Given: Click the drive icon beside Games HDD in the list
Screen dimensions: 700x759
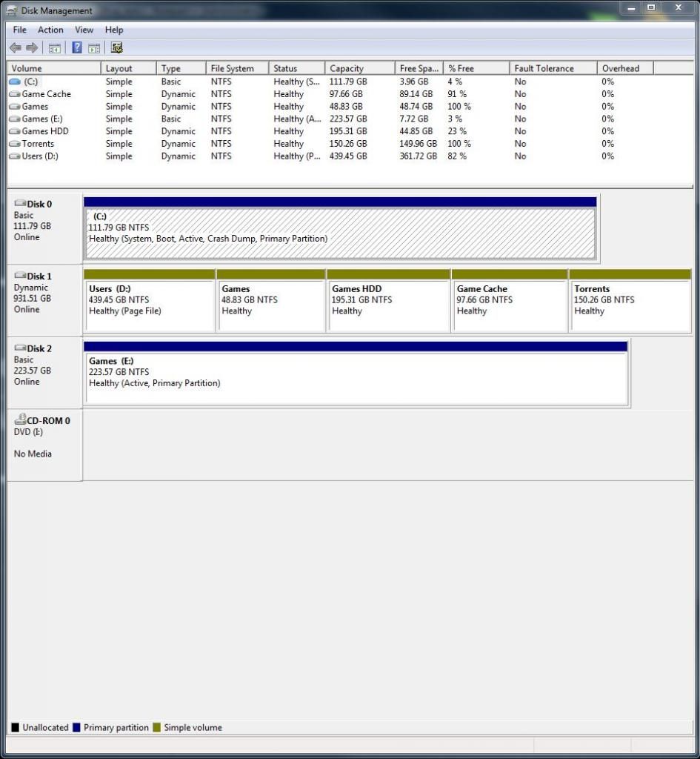Looking at the screenshot, I should coord(15,131).
